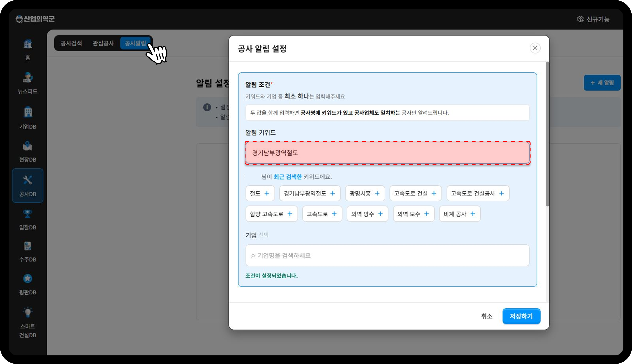This screenshot has height=364, width=632.
Task: Select the 공사알림 tab
Action: 135,43
